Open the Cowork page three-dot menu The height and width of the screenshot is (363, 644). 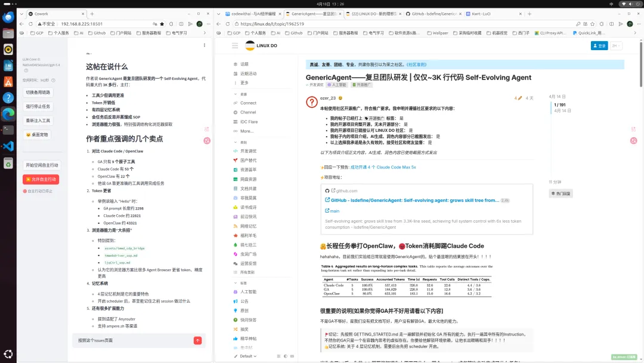204,45
